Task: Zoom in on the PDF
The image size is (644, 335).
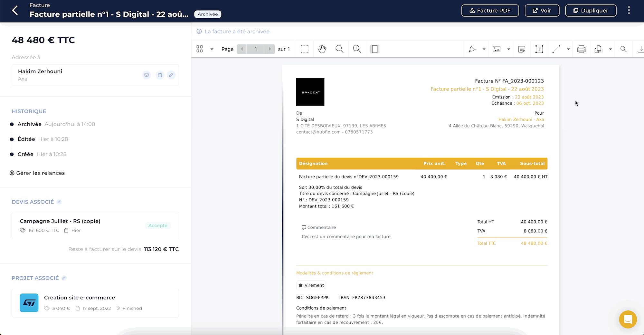Action: (x=357, y=49)
